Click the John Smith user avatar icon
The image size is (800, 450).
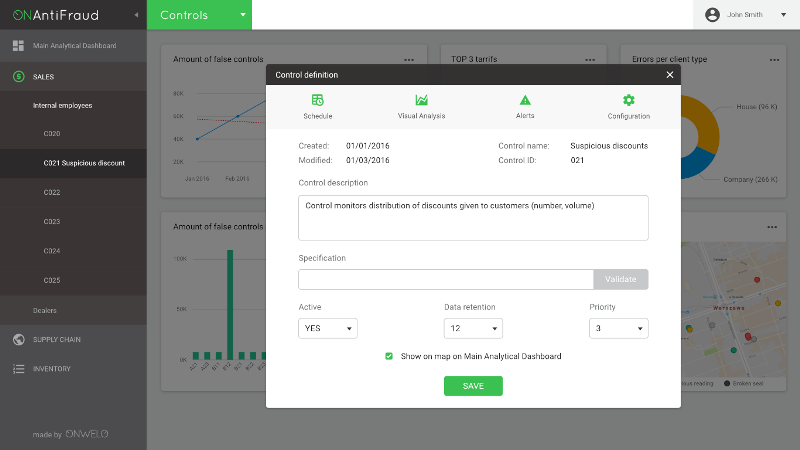(712, 15)
